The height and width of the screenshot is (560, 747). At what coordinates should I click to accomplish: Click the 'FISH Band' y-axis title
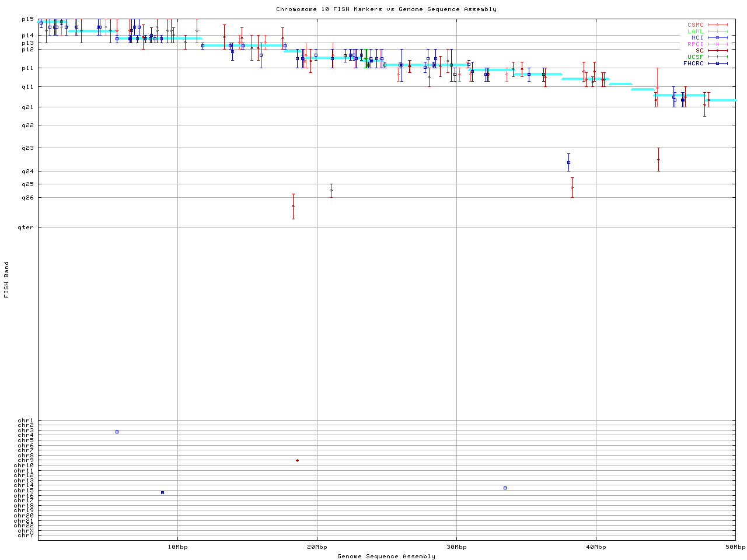6,279
